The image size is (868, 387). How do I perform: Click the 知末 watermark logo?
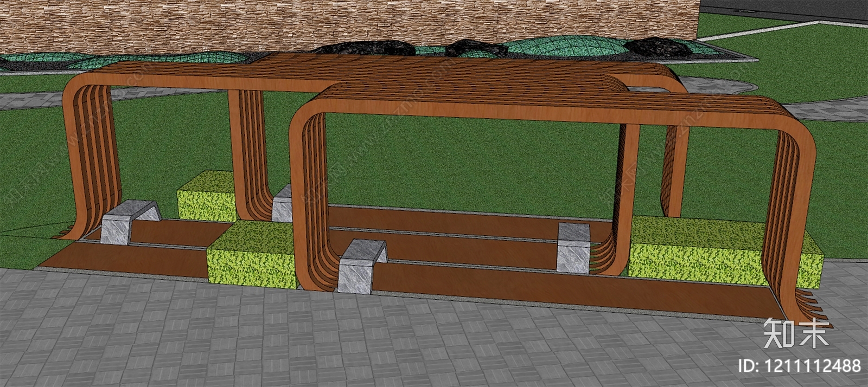click(x=796, y=333)
